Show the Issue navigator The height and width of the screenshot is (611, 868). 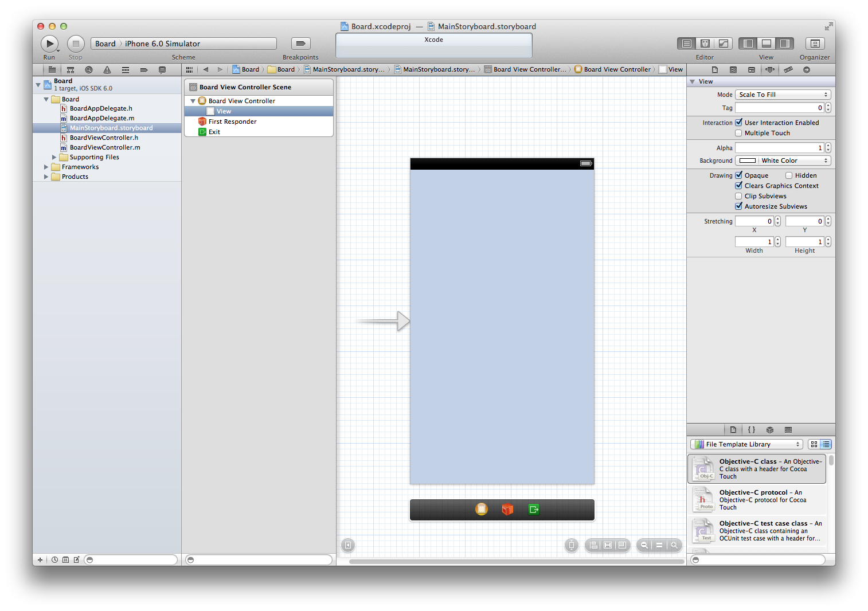click(107, 70)
